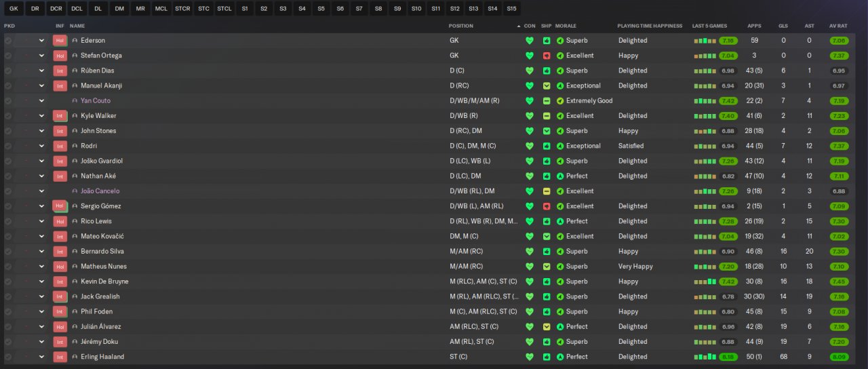Click Manuel Akanji's sharpness chevron icon
Image resolution: width=868 pixels, height=369 pixels.
[x=547, y=86]
